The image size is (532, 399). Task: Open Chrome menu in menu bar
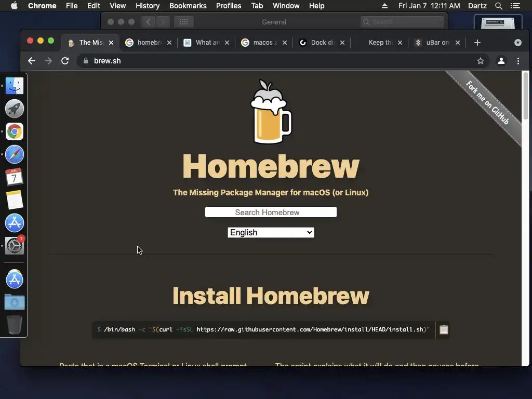(x=42, y=6)
